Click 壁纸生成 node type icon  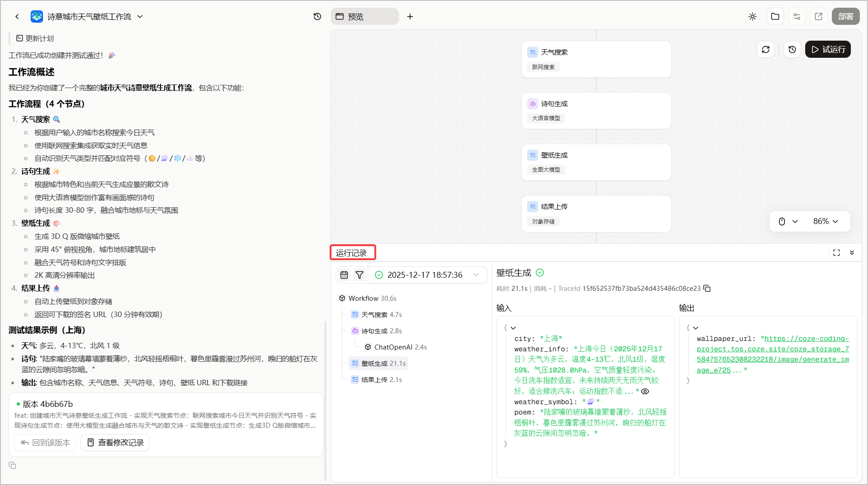pyautogui.click(x=533, y=155)
